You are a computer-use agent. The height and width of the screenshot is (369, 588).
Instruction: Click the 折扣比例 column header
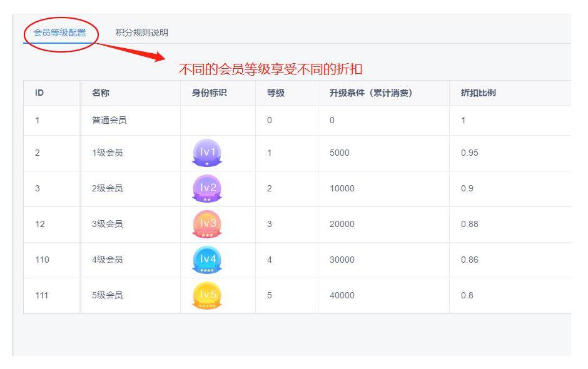pos(478,93)
